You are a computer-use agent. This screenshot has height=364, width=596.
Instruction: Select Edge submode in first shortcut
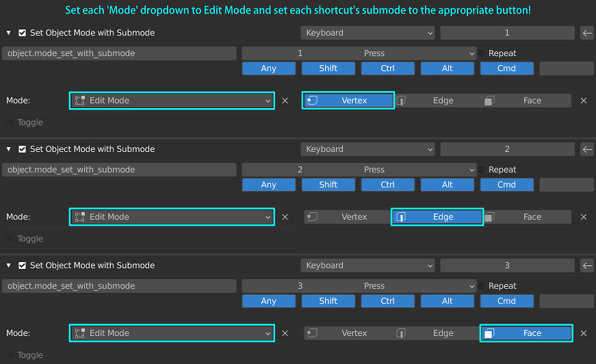coord(437,101)
